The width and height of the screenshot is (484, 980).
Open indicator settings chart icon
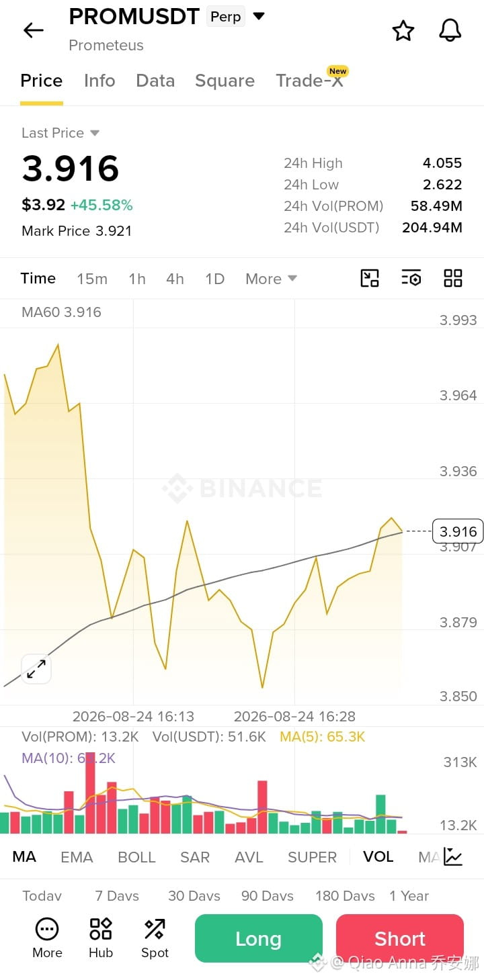click(x=453, y=856)
